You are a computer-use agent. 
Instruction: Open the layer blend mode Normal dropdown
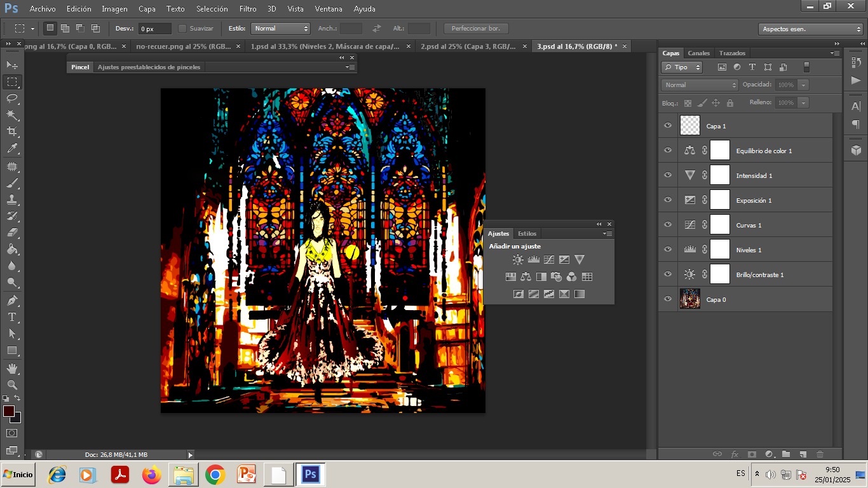[x=700, y=85]
